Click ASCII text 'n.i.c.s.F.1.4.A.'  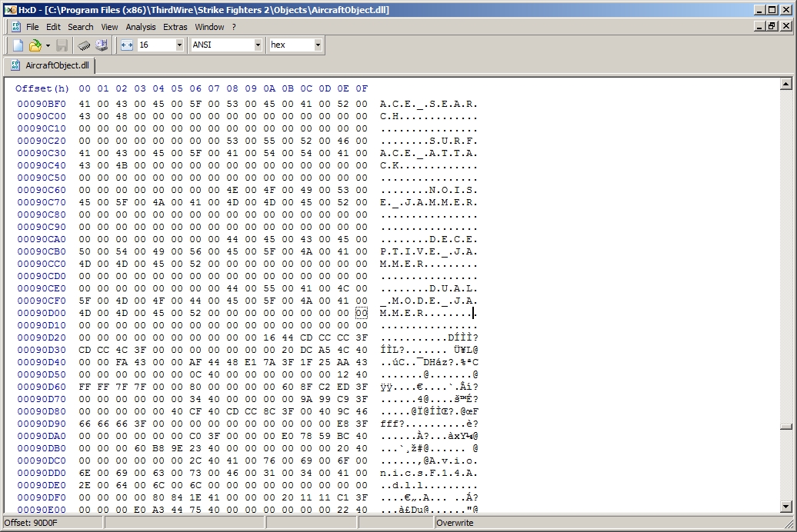[x=429, y=473]
